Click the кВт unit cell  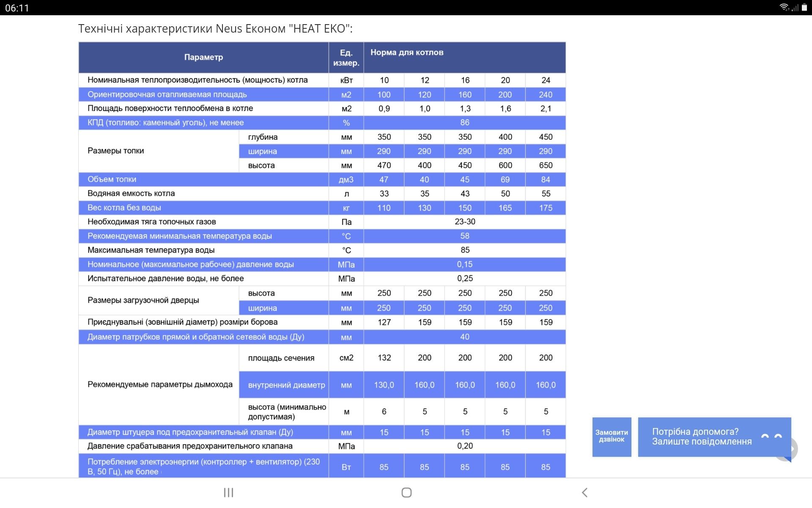point(346,80)
